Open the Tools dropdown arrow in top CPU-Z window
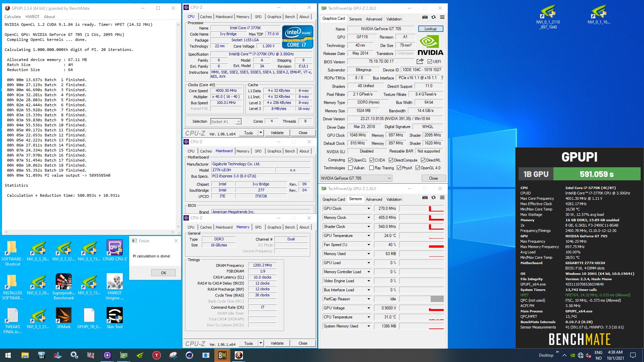 [x=261, y=133]
